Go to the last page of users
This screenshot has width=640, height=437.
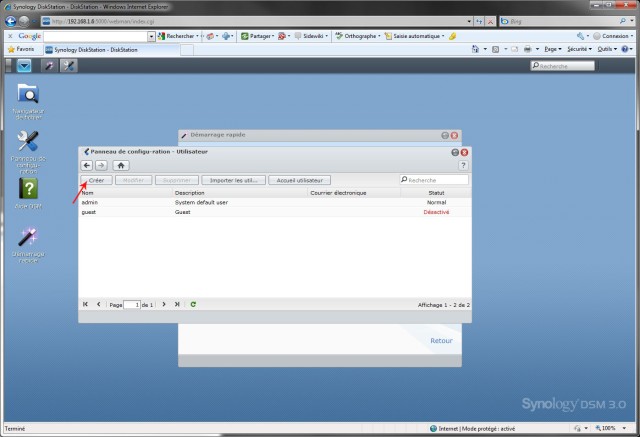[177, 304]
